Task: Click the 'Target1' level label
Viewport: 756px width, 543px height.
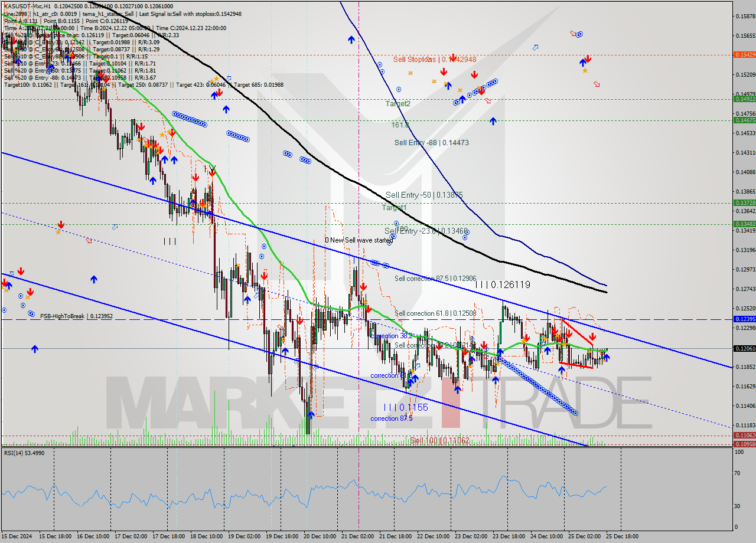Action: coord(395,208)
